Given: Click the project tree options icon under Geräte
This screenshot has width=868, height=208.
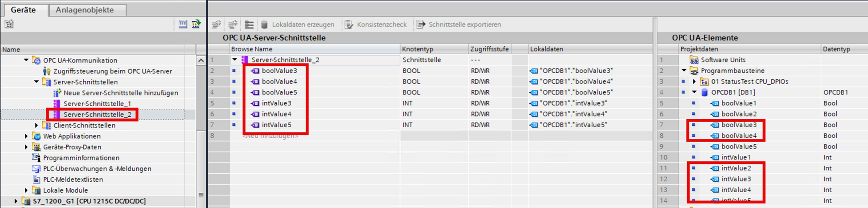Looking at the screenshot, I should (x=9, y=24).
